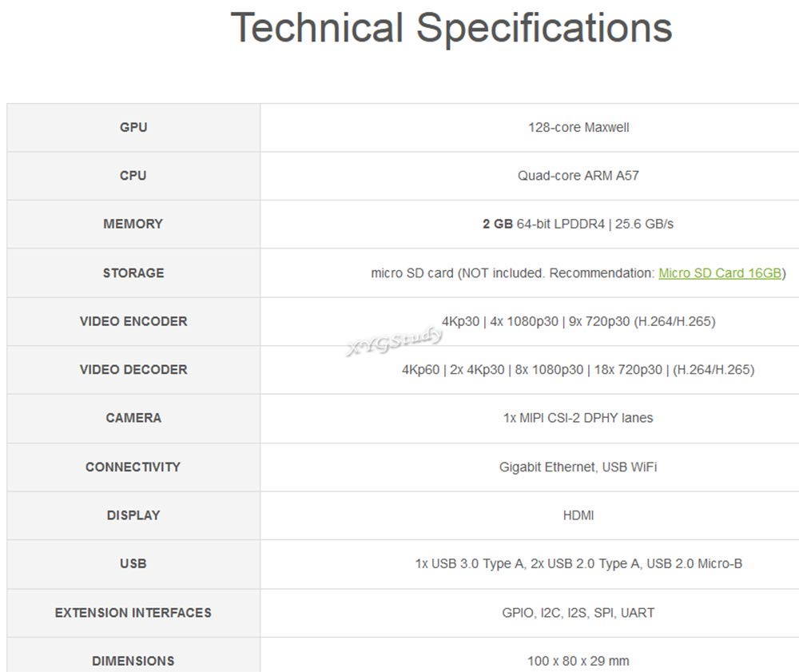
Task: Open the Micro SD Card 16GB link
Action: point(719,273)
